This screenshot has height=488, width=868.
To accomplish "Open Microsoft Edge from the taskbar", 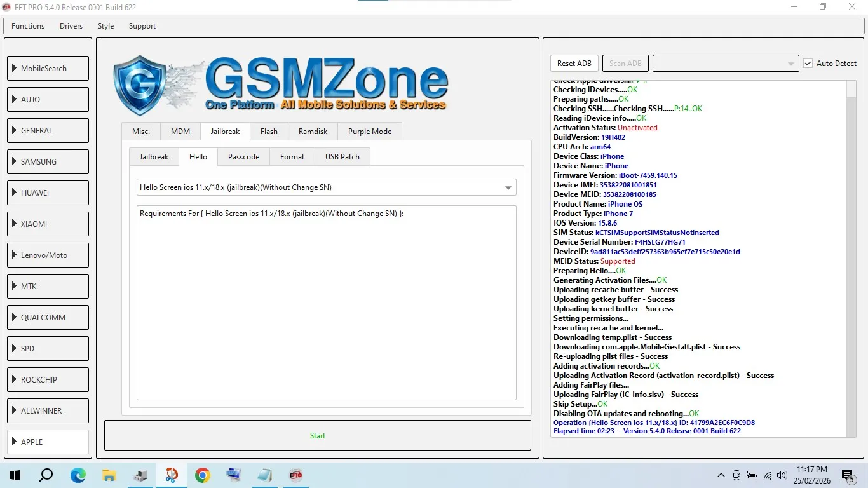I will 78,475.
